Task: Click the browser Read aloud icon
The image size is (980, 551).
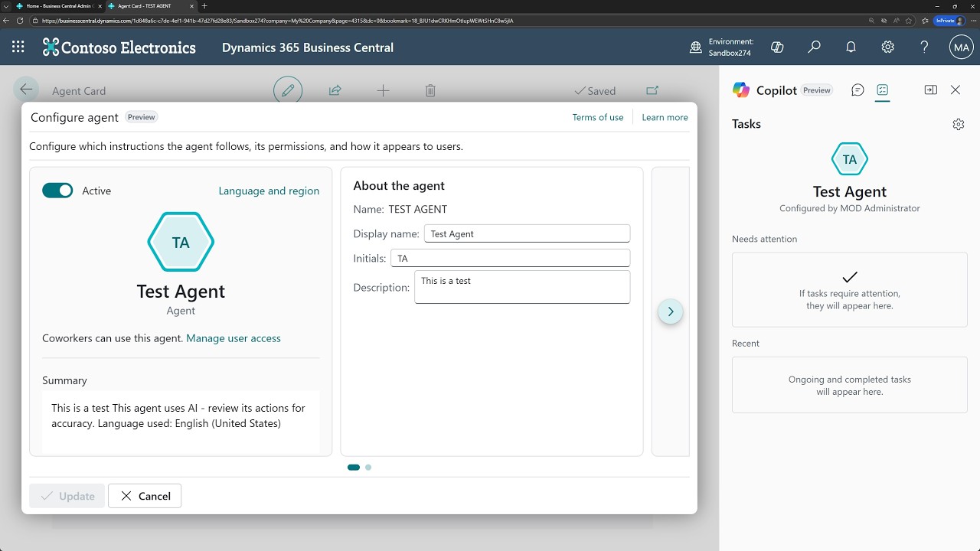Action: click(x=898, y=21)
